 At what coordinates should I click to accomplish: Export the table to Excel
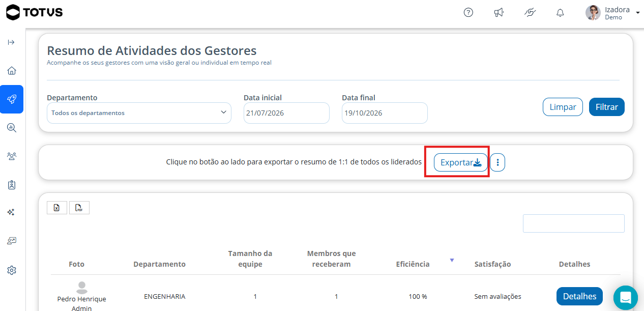pyautogui.click(x=57, y=208)
